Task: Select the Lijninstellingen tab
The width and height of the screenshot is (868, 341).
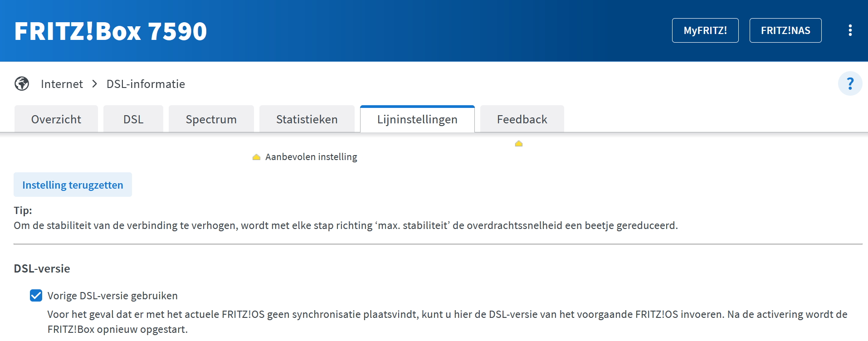Action: point(417,119)
